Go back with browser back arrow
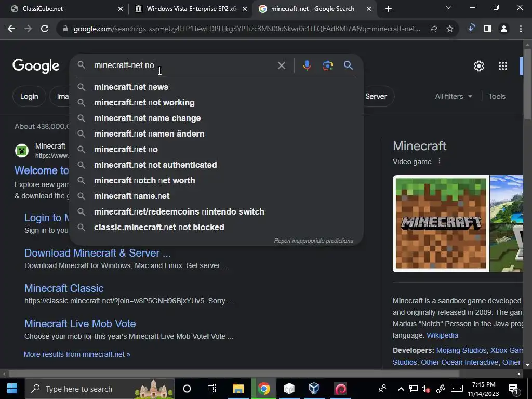The height and width of the screenshot is (399, 532). pos(11,29)
